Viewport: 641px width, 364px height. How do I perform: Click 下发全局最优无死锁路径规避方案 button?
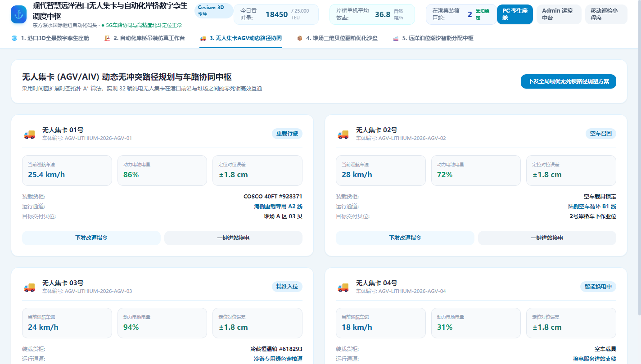569,81
